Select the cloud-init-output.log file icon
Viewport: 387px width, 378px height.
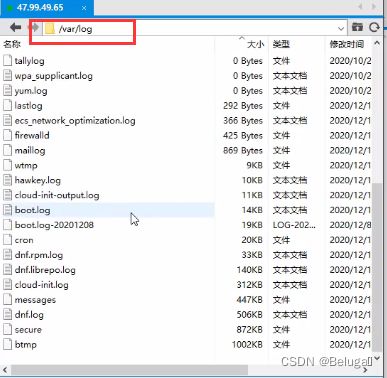(x=7, y=195)
